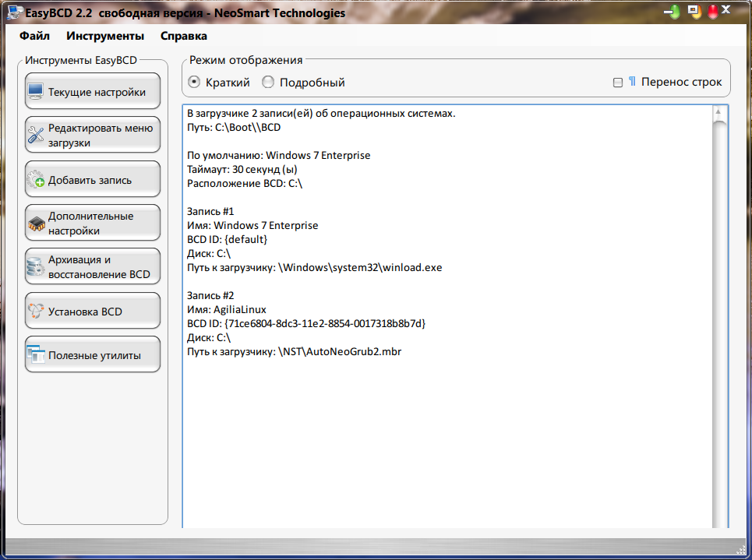Click the 'Запись #2' heading

coord(210,295)
